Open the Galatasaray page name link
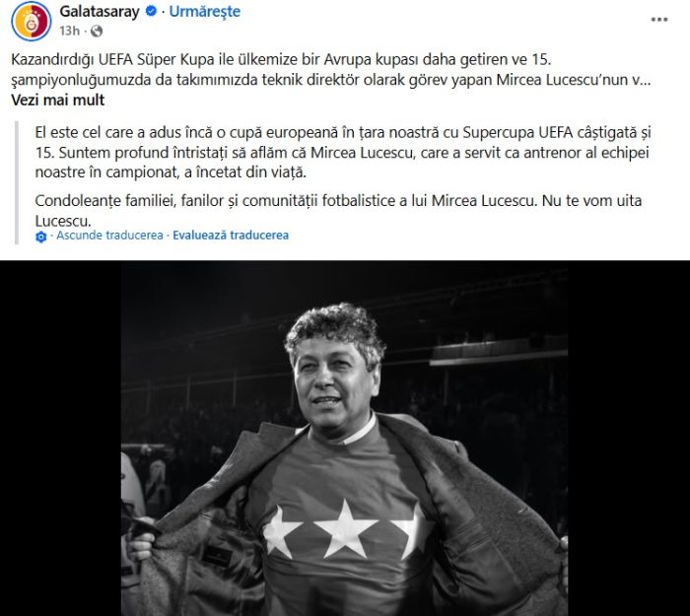The height and width of the screenshot is (616, 690). pyautogui.click(x=100, y=12)
